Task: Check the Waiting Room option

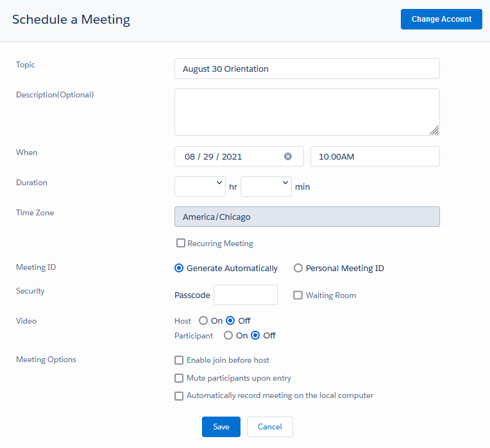Action: pyautogui.click(x=298, y=295)
